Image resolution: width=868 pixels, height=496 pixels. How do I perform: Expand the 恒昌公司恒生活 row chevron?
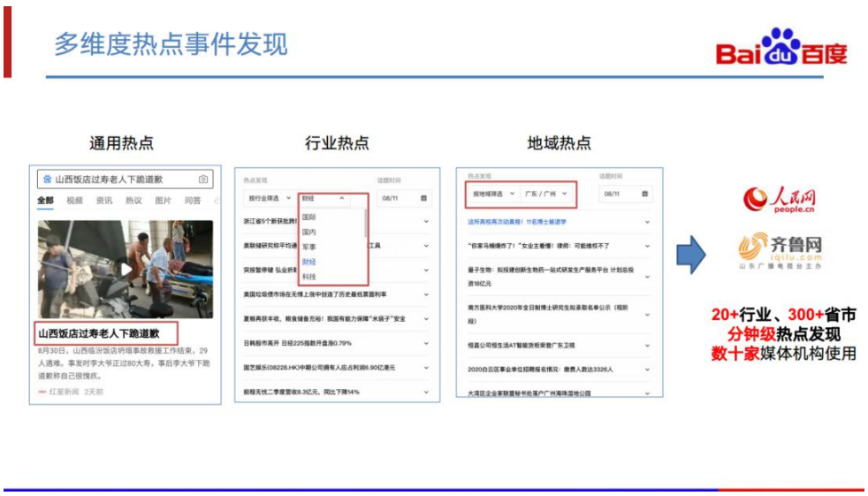click(x=647, y=346)
